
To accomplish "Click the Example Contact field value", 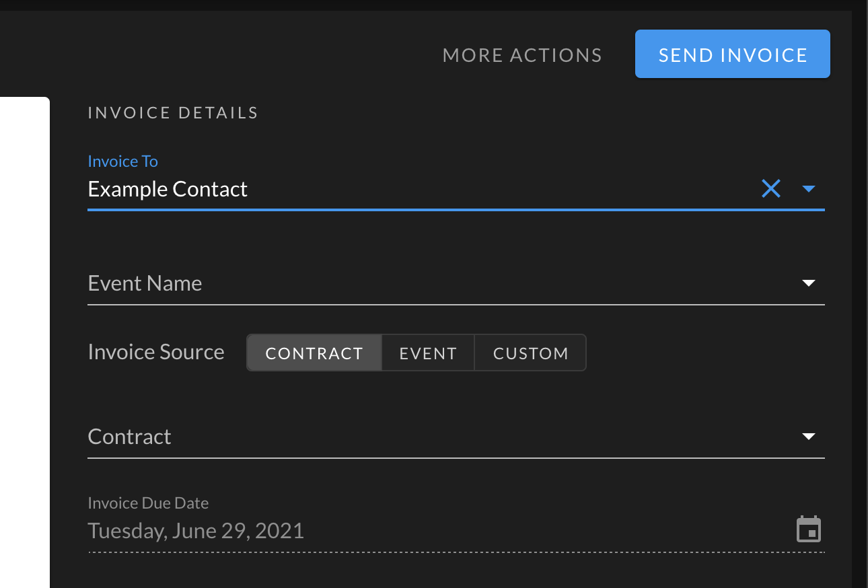I will click(x=168, y=189).
